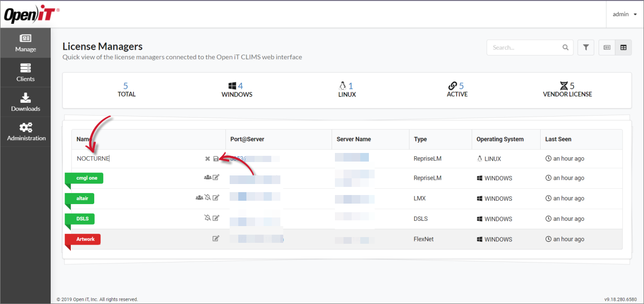Click the muted bell icon for DSLS
The image size is (644, 304).
208,218
